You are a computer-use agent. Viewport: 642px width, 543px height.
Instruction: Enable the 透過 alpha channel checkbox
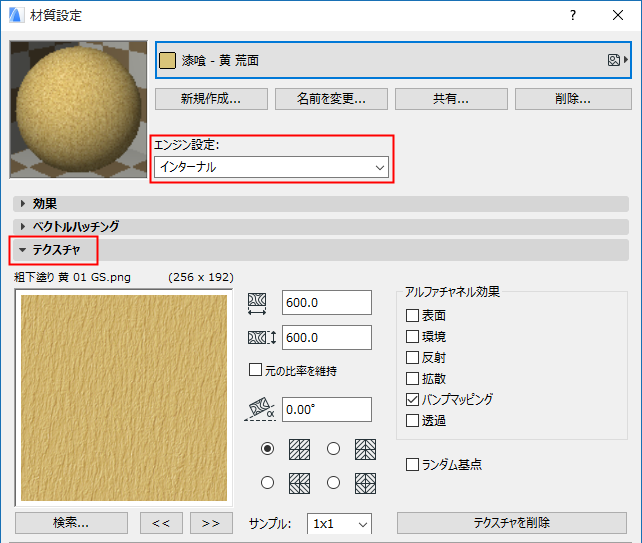click(x=412, y=421)
